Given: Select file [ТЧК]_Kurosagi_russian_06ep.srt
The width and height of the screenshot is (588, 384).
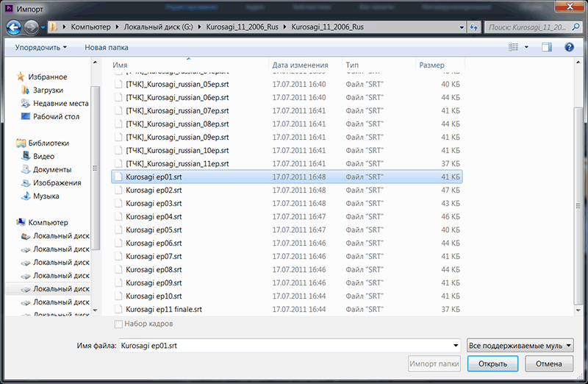Looking at the screenshot, I should point(287,97).
